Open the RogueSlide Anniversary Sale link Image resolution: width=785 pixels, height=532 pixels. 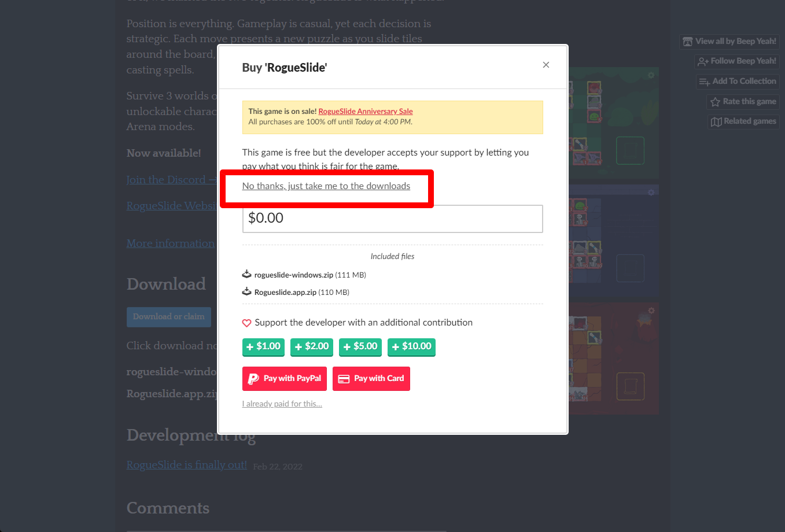[x=366, y=111]
